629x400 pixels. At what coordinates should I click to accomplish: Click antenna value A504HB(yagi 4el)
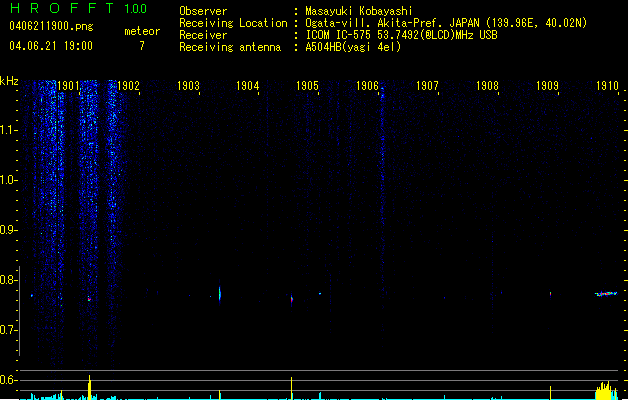(353, 47)
